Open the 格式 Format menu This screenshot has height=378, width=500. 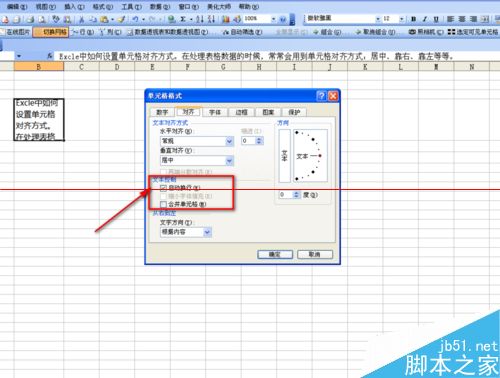point(102,7)
